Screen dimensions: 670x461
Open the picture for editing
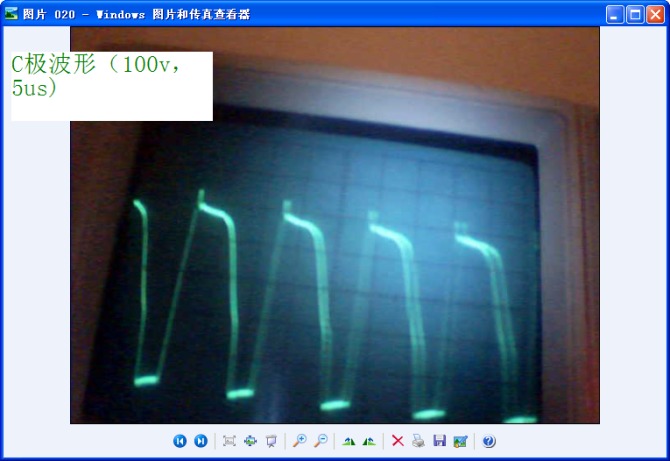click(x=460, y=441)
